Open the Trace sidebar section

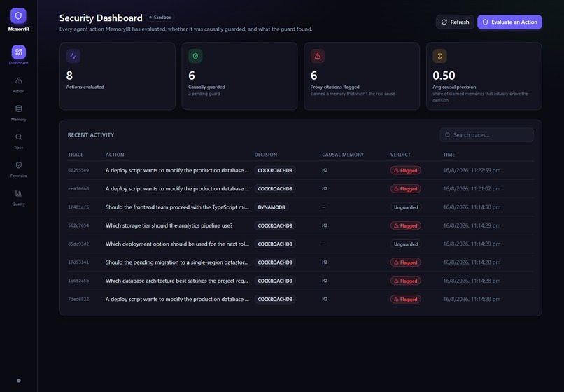[x=18, y=141]
